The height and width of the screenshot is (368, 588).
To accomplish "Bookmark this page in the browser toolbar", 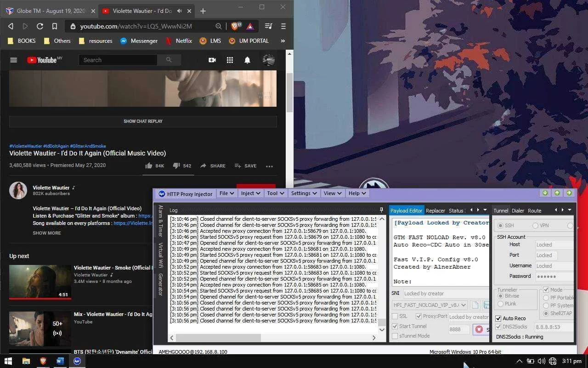I will [54, 26].
